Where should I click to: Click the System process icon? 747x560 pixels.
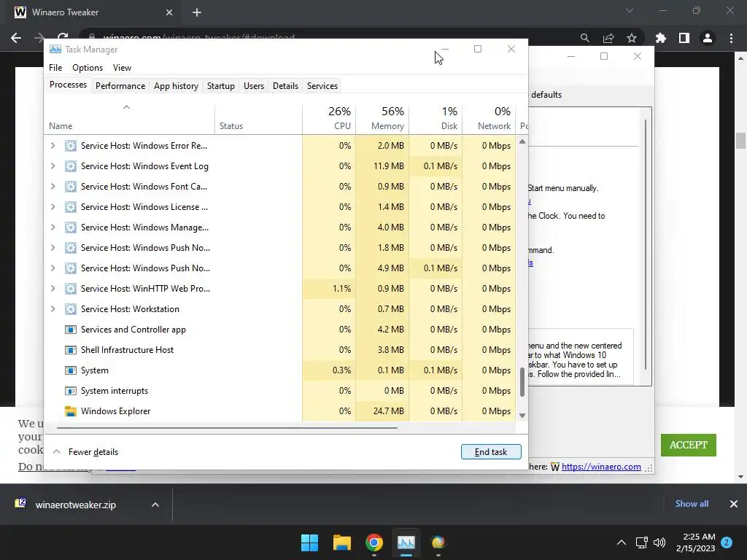71,370
